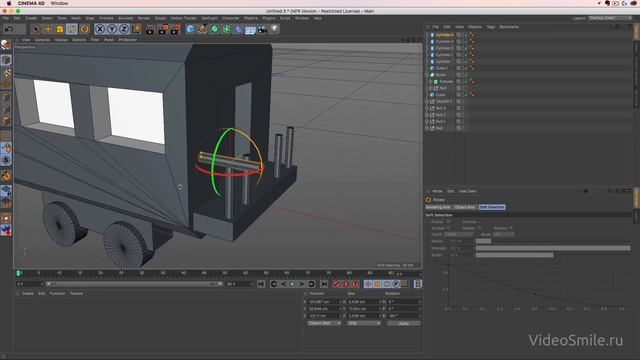Toggle enable checkmark of Cylinder.3

pos(466,42)
